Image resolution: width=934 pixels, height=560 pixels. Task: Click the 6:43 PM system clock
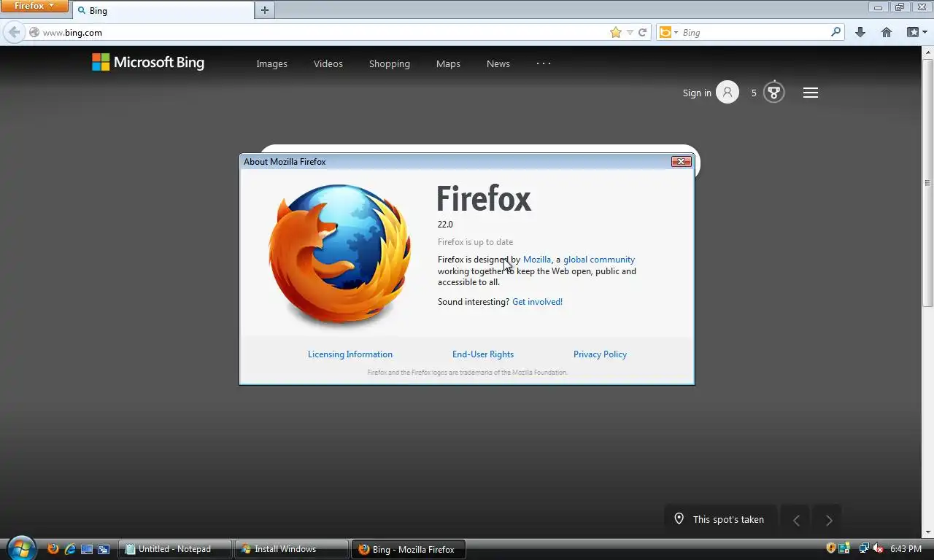pos(906,549)
